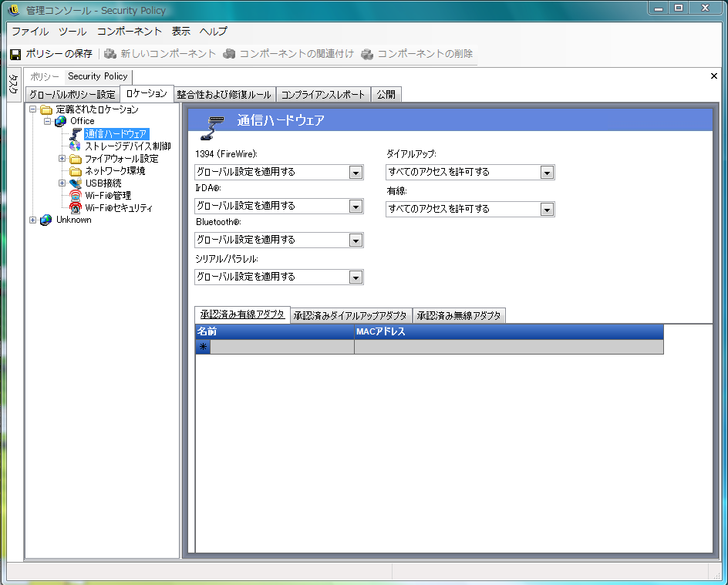Open the 公開 tab

(386, 95)
